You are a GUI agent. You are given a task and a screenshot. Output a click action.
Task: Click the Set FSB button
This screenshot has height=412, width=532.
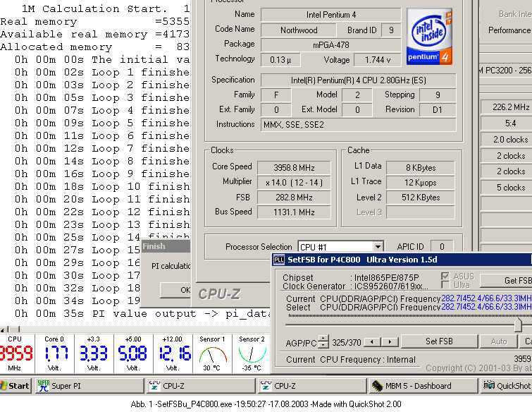coord(440,341)
